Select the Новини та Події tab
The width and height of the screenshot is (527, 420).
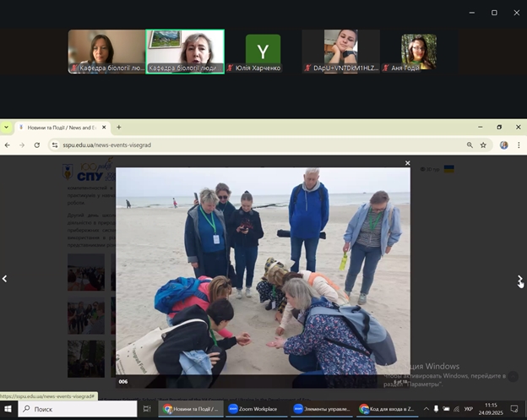(x=59, y=128)
